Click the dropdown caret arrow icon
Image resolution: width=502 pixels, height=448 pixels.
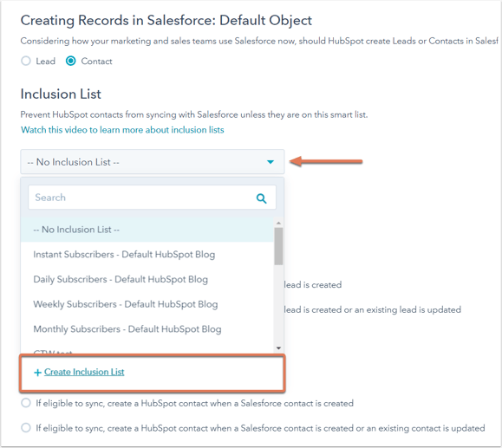click(271, 162)
